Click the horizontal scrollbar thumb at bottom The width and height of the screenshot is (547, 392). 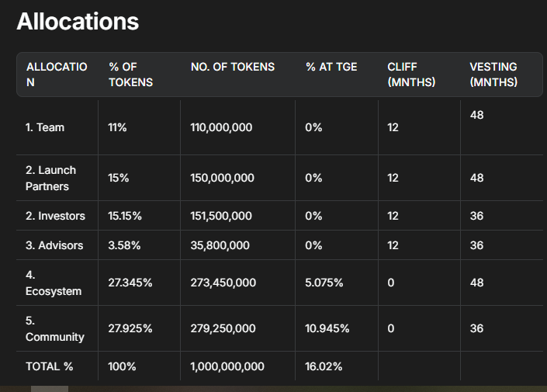click(50, 388)
